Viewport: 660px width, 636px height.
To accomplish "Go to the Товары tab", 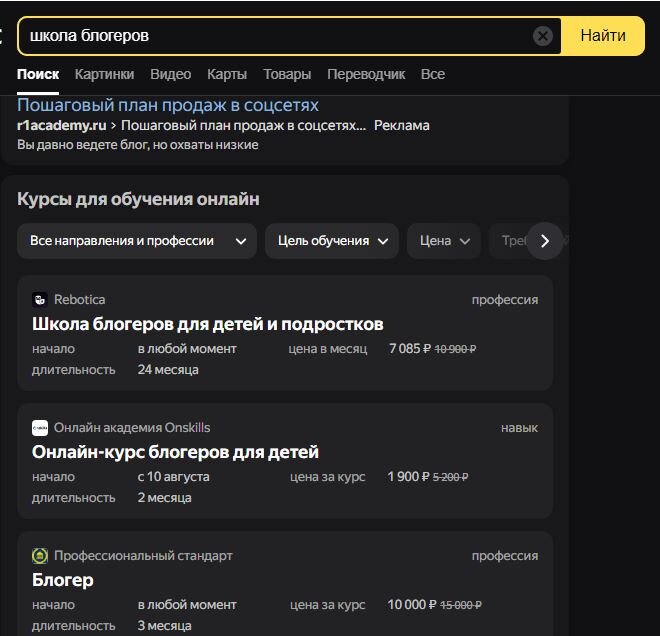I will click(x=287, y=74).
